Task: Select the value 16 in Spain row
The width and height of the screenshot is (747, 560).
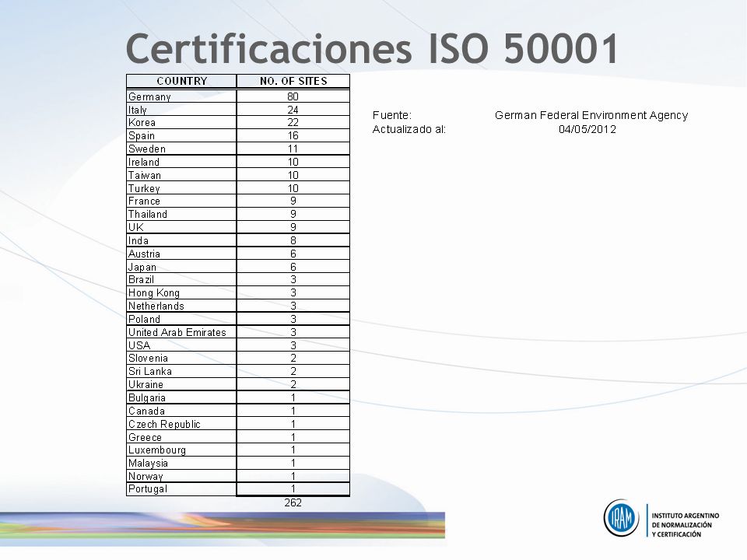Action: point(293,135)
